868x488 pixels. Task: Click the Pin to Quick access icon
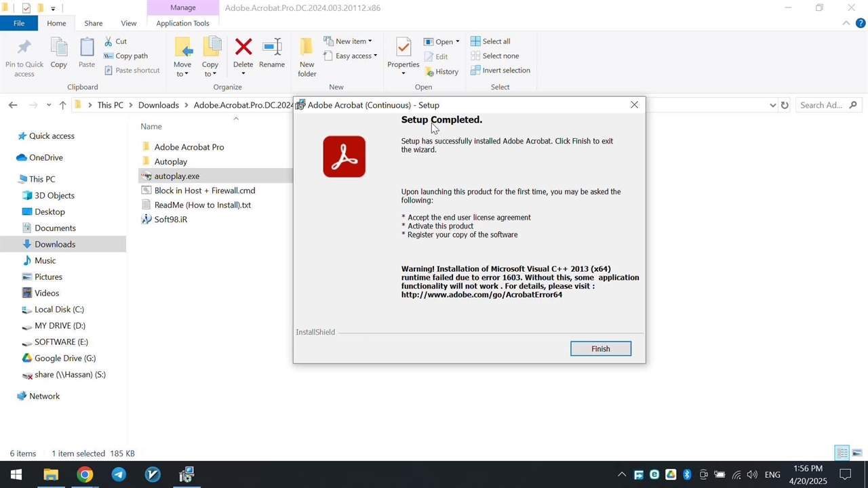point(24,56)
